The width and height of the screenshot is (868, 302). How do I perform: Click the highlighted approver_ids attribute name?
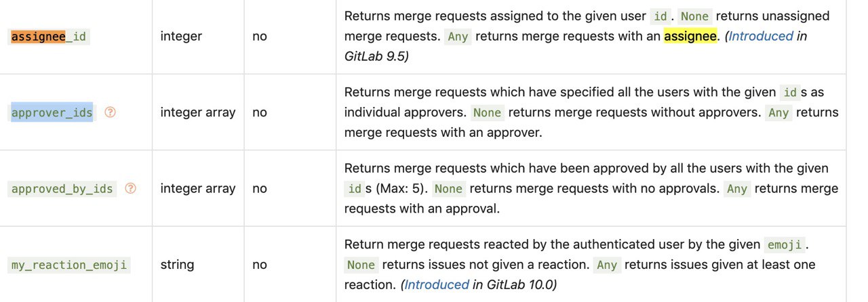tap(52, 112)
